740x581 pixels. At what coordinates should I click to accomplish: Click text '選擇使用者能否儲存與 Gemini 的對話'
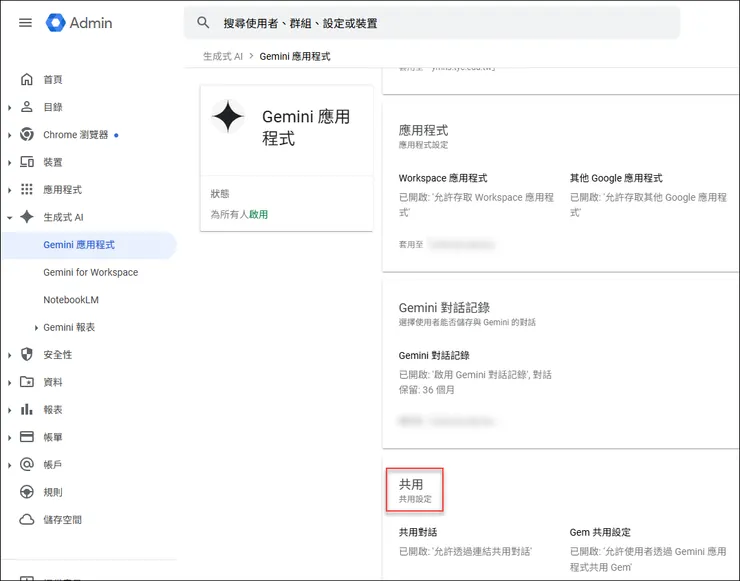(x=467, y=322)
